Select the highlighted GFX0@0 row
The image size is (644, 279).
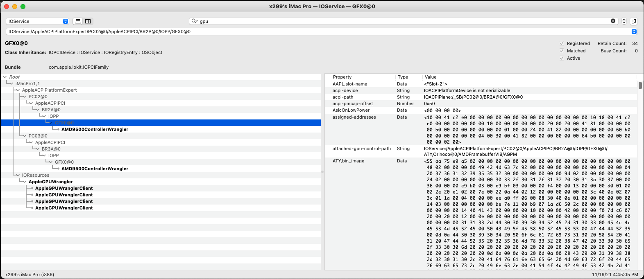[161, 123]
